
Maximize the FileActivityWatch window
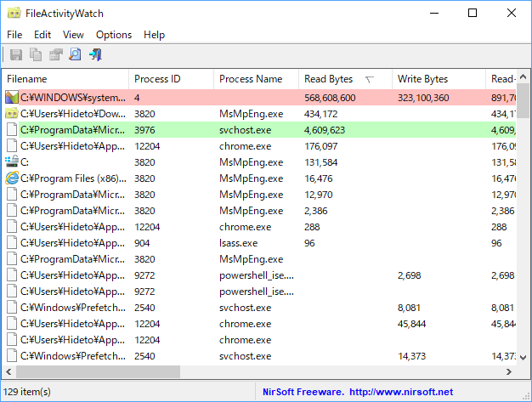pos(473,13)
